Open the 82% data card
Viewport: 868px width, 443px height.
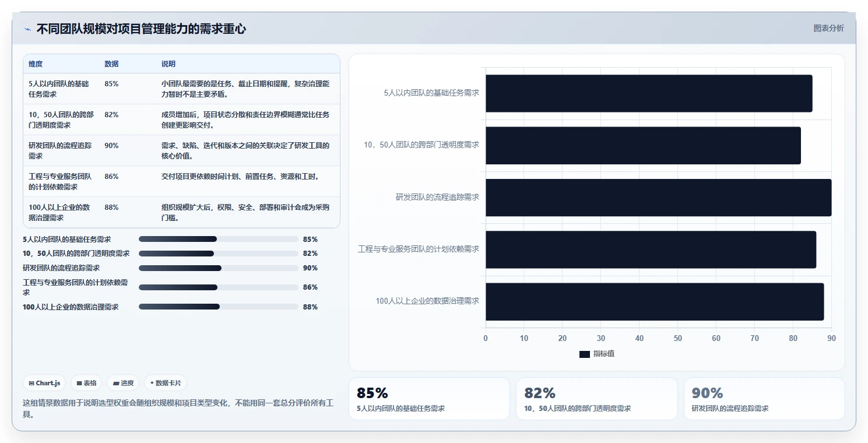click(x=597, y=399)
